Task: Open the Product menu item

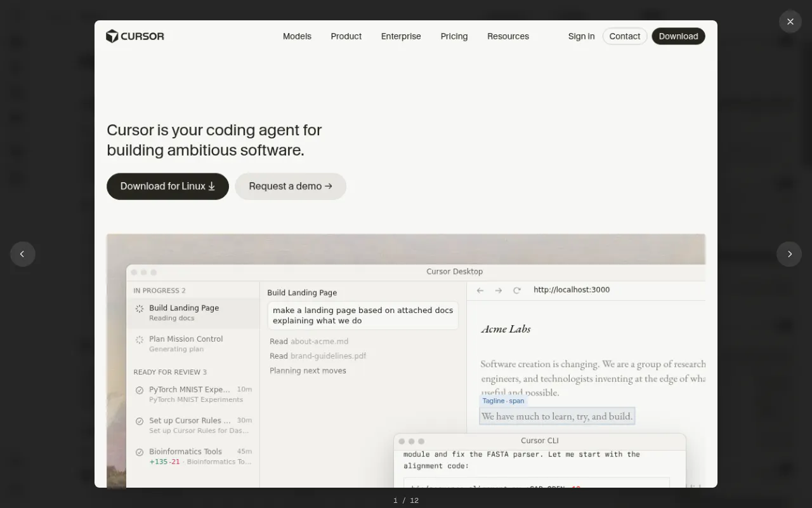Action: click(x=346, y=36)
